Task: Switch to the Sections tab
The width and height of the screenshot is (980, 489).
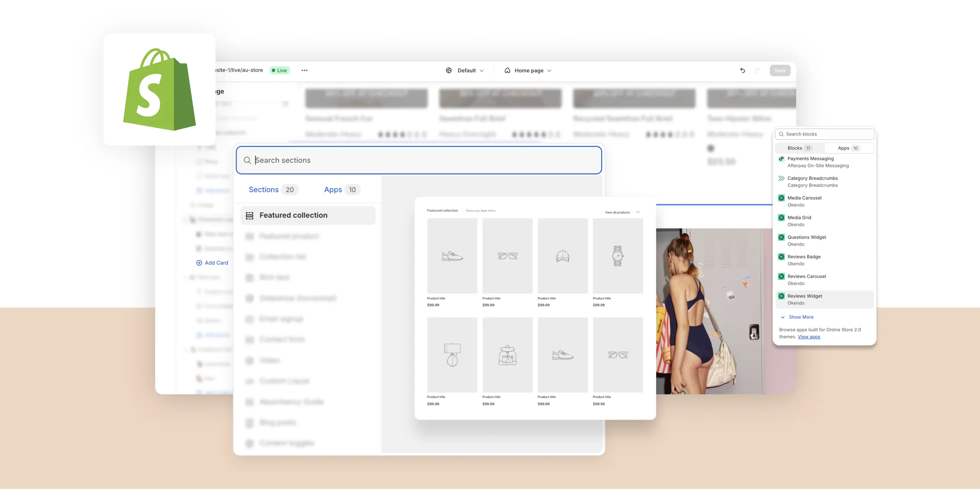Action: pos(273,190)
